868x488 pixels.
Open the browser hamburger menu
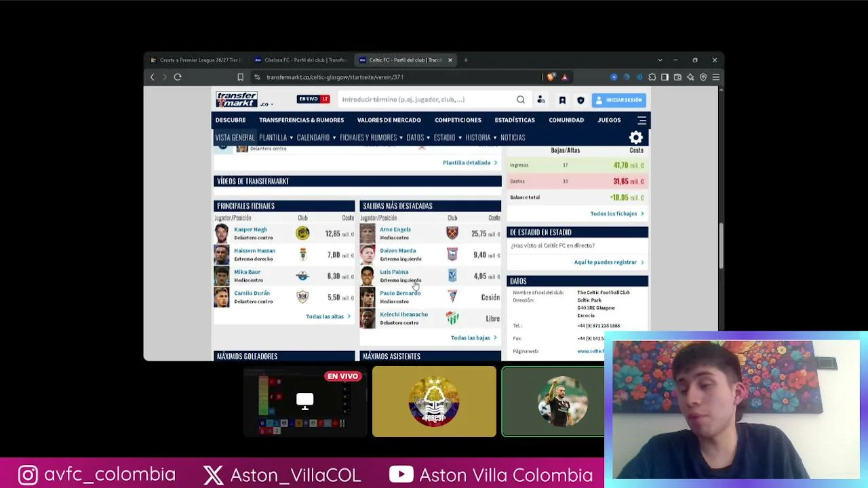coord(715,77)
